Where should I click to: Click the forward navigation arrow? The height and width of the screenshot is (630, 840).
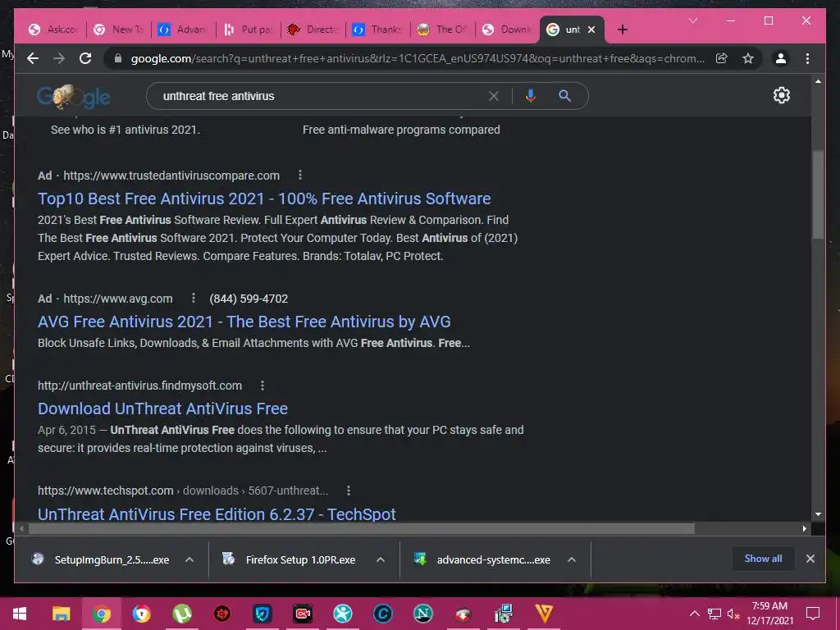coord(59,58)
